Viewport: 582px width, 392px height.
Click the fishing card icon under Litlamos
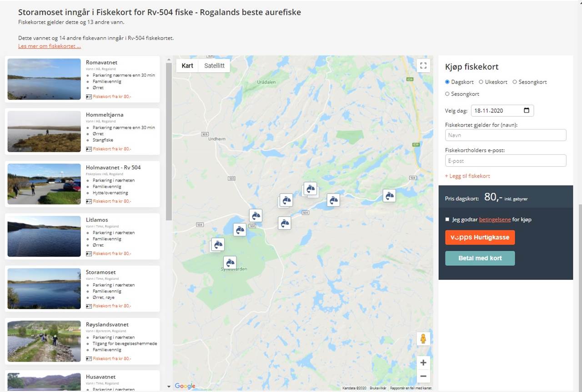(89, 253)
